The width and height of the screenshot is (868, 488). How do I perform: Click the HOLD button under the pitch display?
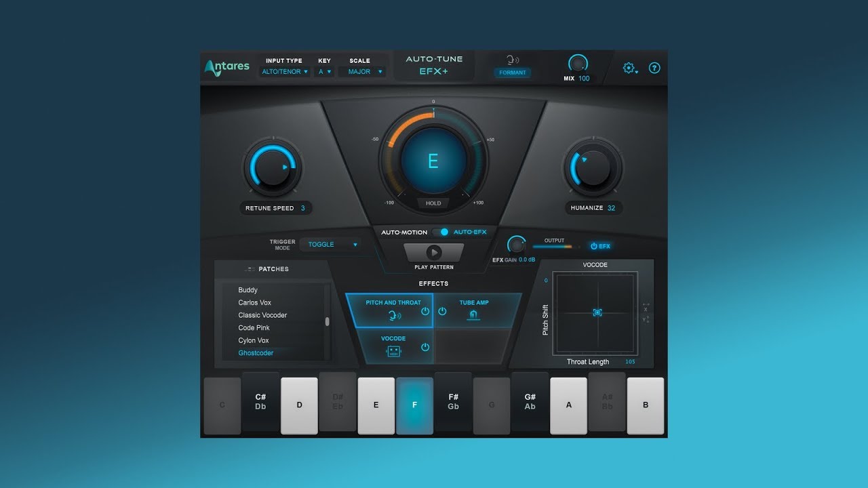point(433,203)
